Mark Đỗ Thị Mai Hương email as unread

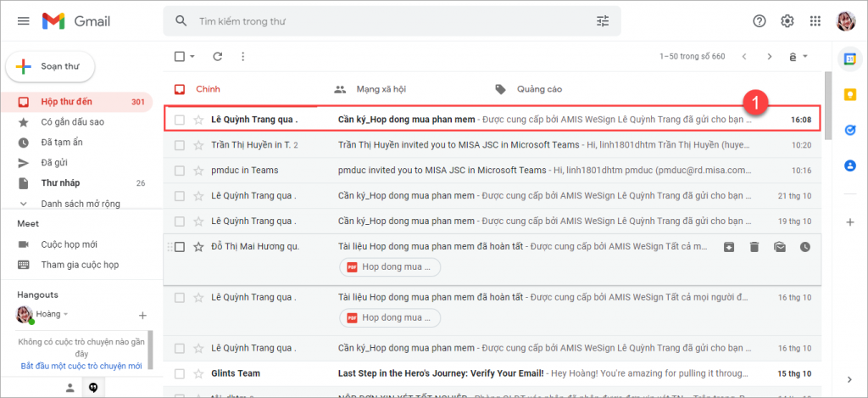[x=780, y=247]
